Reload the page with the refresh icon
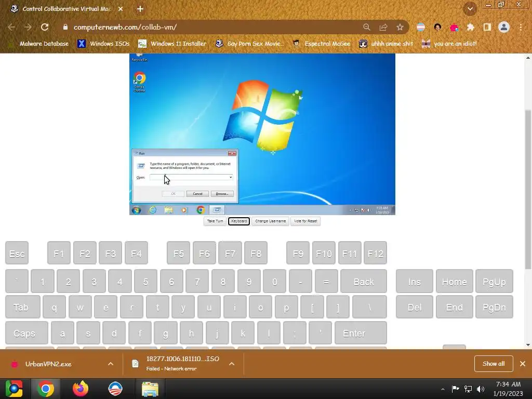The width and height of the screenshot is (532, 399). coord(45,27)
